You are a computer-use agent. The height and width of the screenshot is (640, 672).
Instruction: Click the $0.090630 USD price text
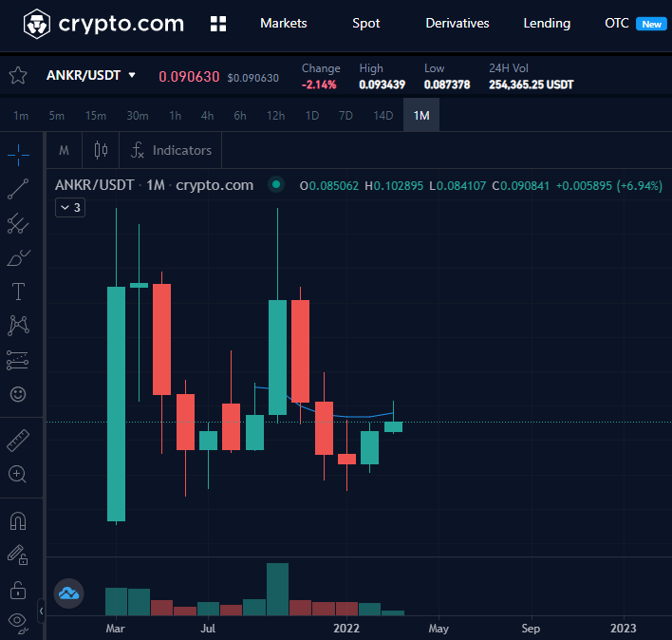[252, 78]
